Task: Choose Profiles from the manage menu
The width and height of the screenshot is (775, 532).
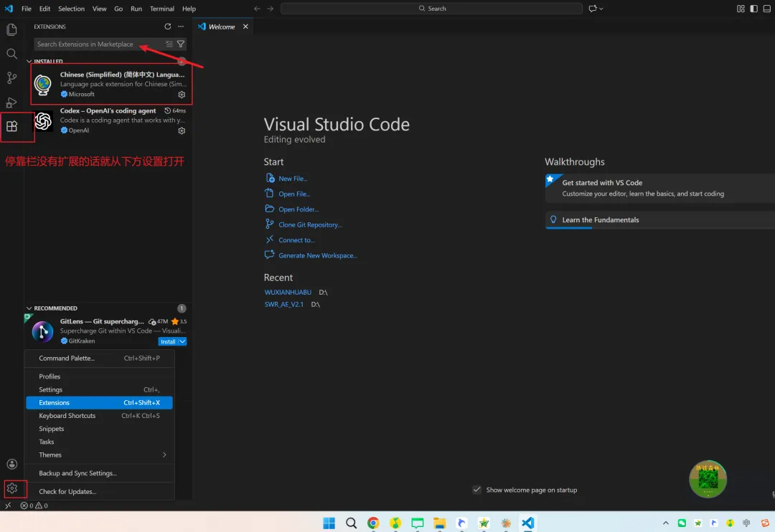Action: [99, 376]
